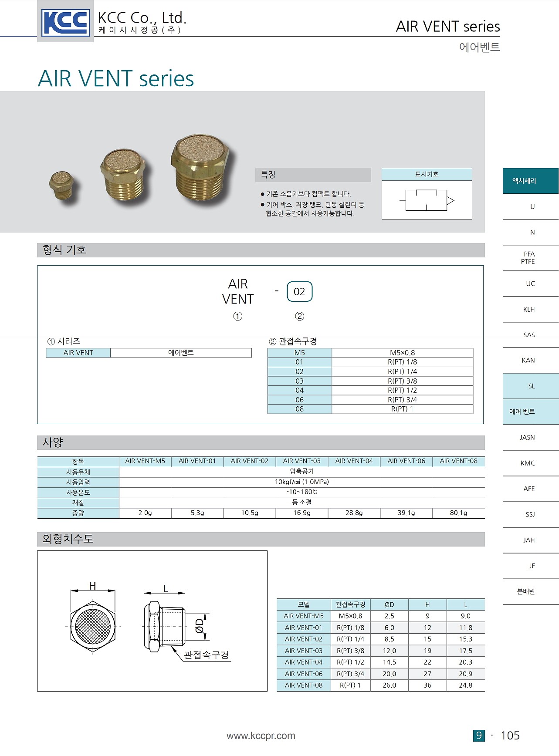The image size is (559, 756).
Task: Click the AIR VENT-08 column header in 사양
Action: 459,461
